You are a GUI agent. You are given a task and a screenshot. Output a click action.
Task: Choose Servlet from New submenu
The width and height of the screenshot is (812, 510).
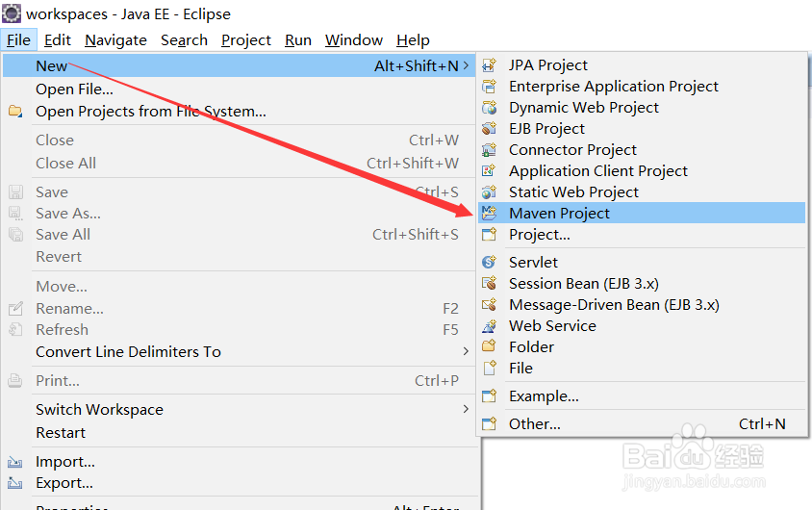[642, 262]
